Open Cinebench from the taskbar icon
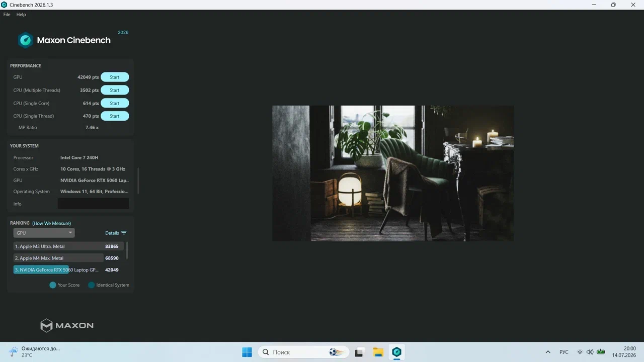644x362 pixels. click(x=396, y=352)
